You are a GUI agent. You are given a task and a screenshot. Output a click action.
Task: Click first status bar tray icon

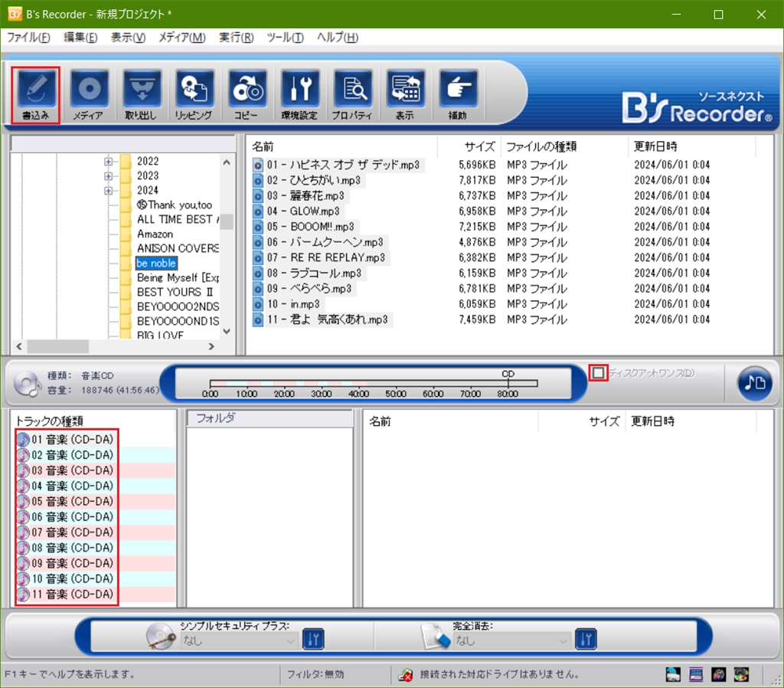click(x=673, y=674)
